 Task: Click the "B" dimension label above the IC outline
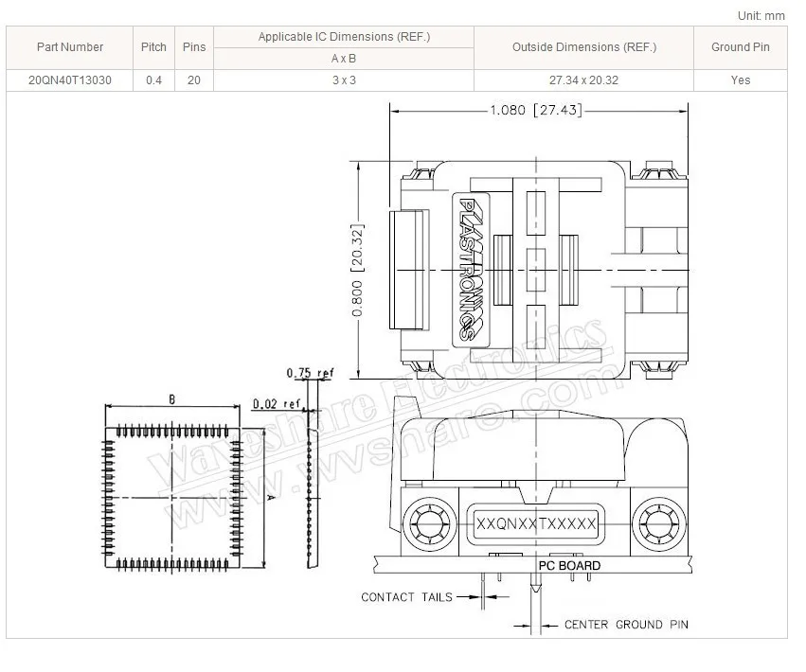click(172, 399)
